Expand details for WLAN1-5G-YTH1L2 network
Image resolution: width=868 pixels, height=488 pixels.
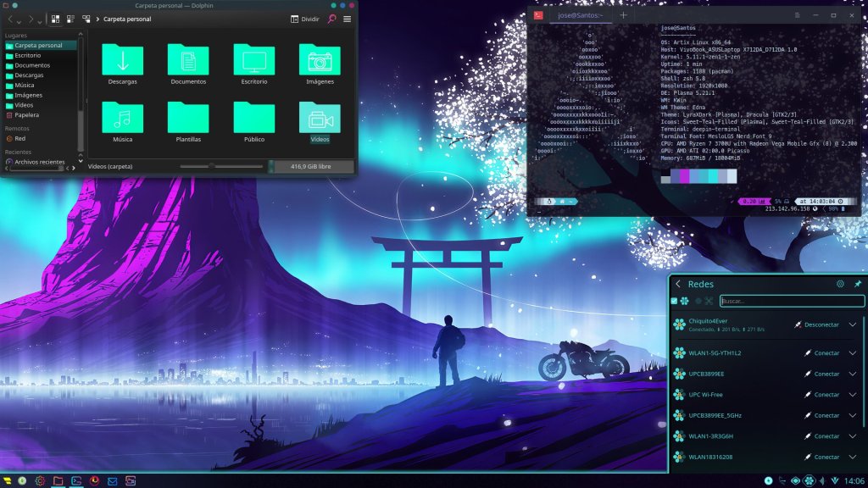(x=853, y=353)
